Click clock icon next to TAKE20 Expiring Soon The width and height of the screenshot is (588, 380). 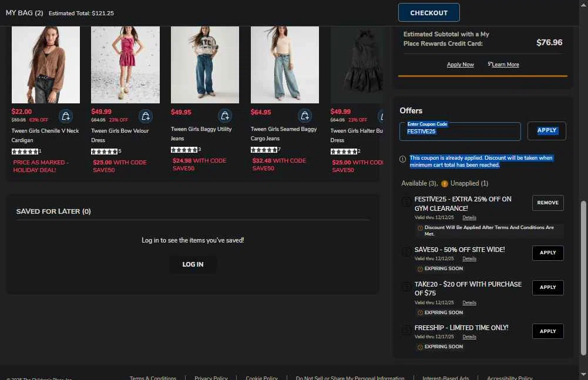420,313
